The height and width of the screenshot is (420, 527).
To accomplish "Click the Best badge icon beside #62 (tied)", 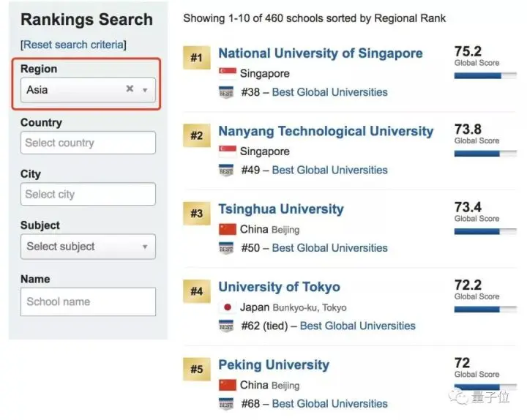I will (x=226, y=326).
